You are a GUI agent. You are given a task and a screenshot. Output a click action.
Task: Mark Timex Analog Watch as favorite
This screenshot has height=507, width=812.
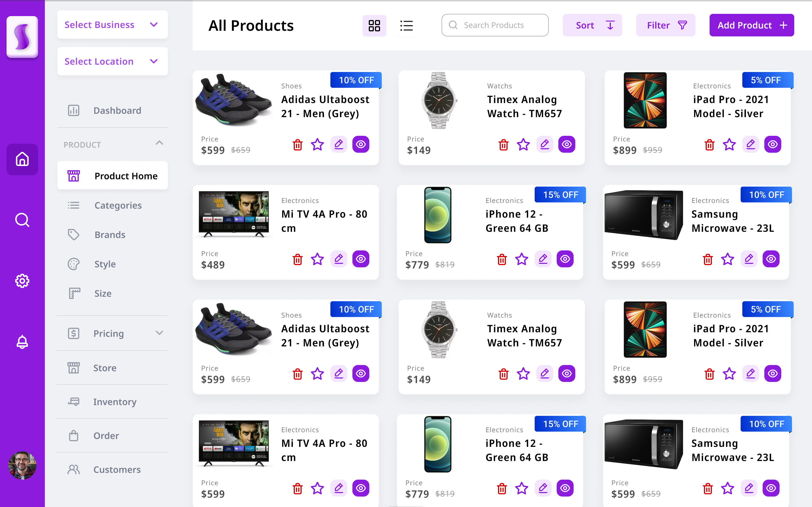523,145
